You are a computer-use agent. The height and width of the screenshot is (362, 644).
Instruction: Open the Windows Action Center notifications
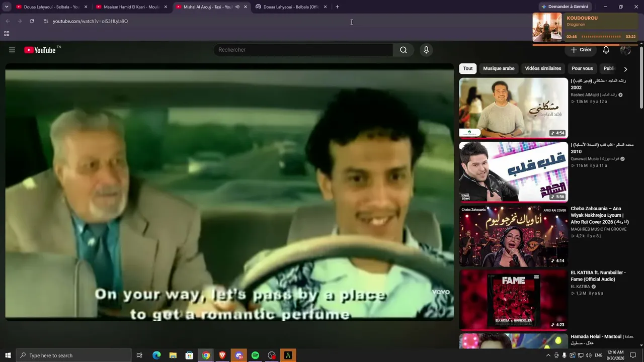coord(633,355)
